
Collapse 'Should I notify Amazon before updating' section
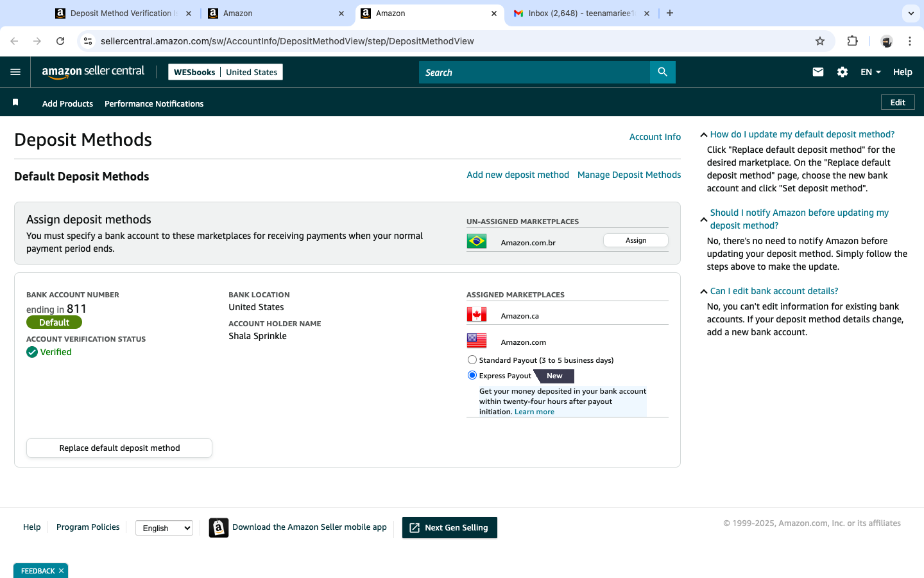pyautogui.click(x=704, y=220)
